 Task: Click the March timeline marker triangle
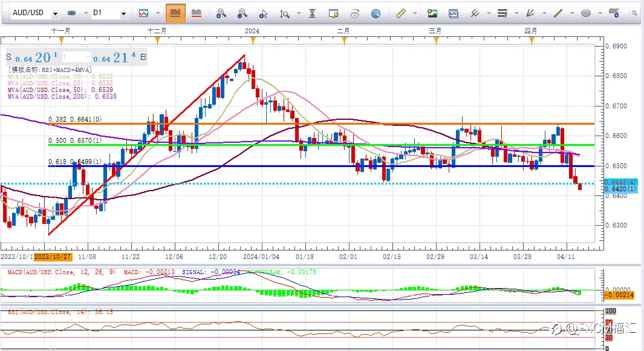tap(436, 39)
